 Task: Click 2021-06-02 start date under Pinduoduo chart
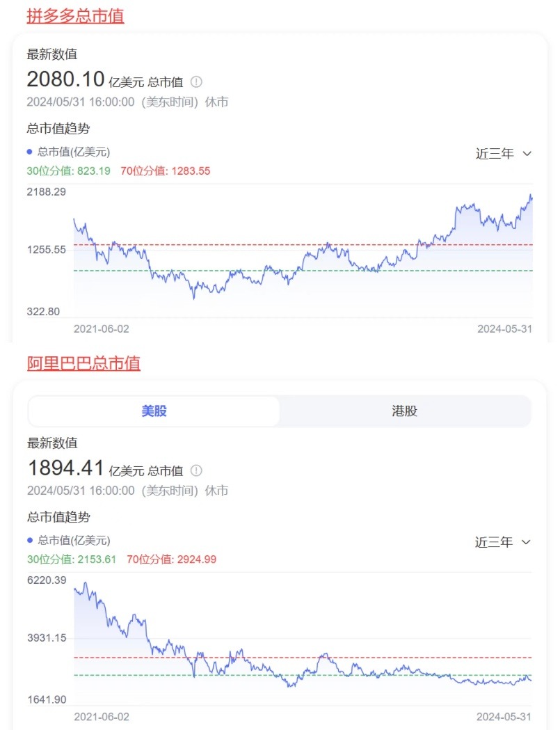tap(102, 328)
